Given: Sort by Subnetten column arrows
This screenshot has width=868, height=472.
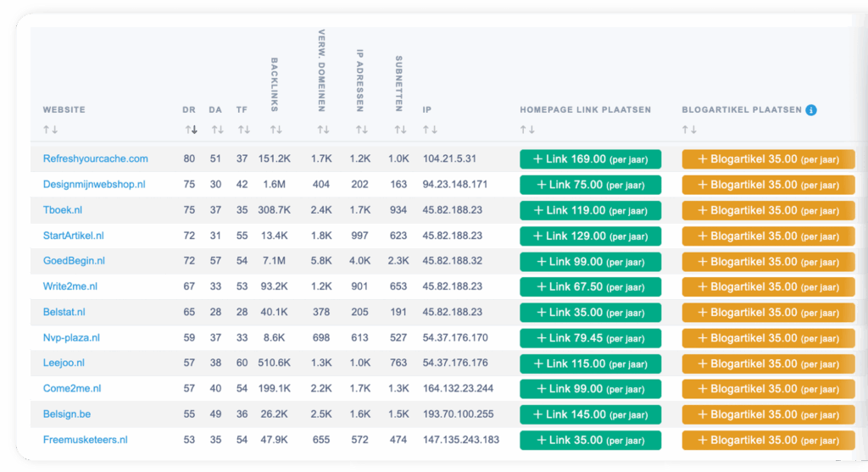Looking at the screenshot, I should click(x=400, y=130).
